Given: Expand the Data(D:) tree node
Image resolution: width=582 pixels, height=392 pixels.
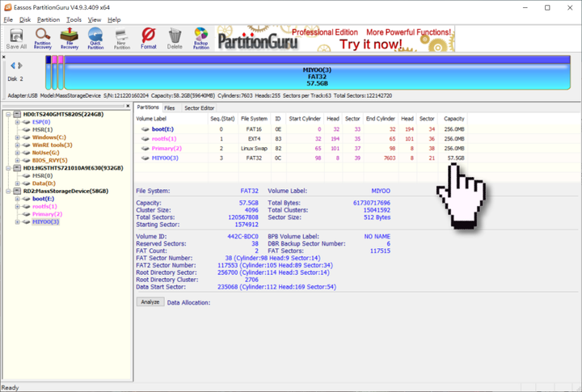Looking at the screenshot, I should point(17,183).
